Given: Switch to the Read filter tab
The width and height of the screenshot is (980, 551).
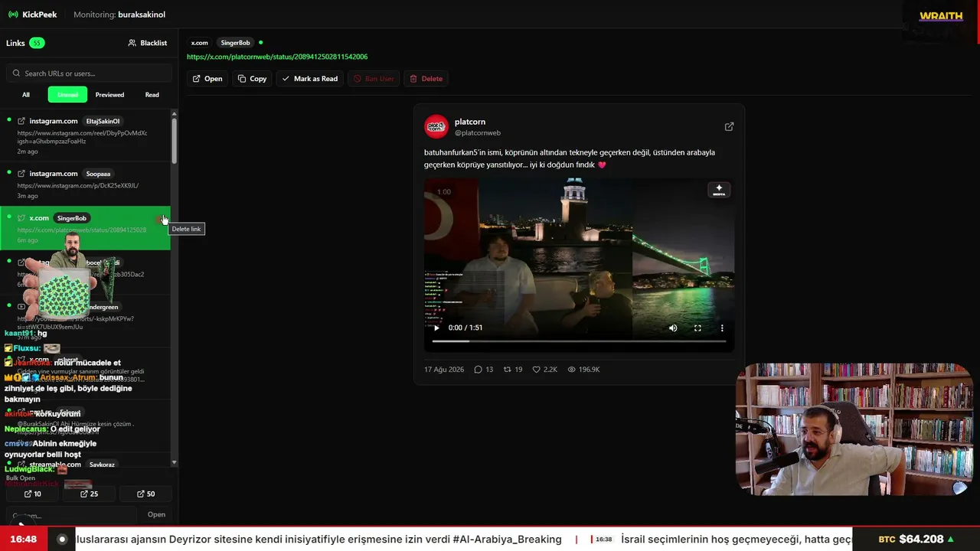Looking at the screenshot, I should click(152, 95).
